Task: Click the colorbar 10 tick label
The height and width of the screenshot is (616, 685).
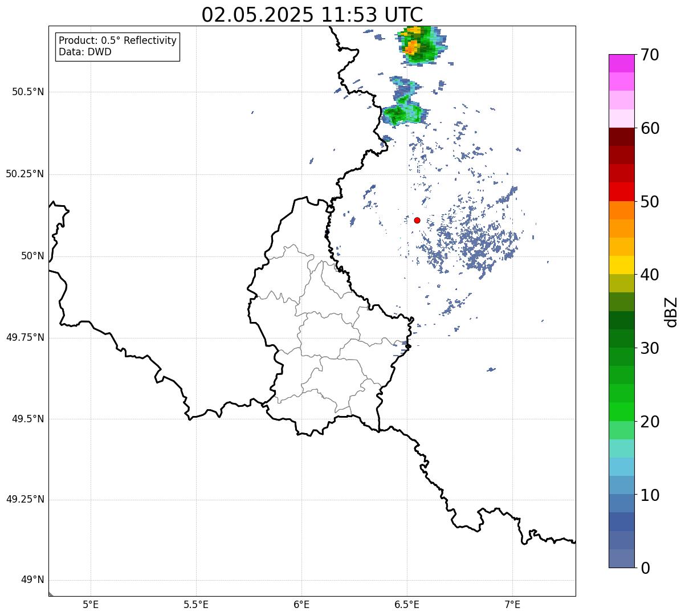Action: tap(650, 495)
